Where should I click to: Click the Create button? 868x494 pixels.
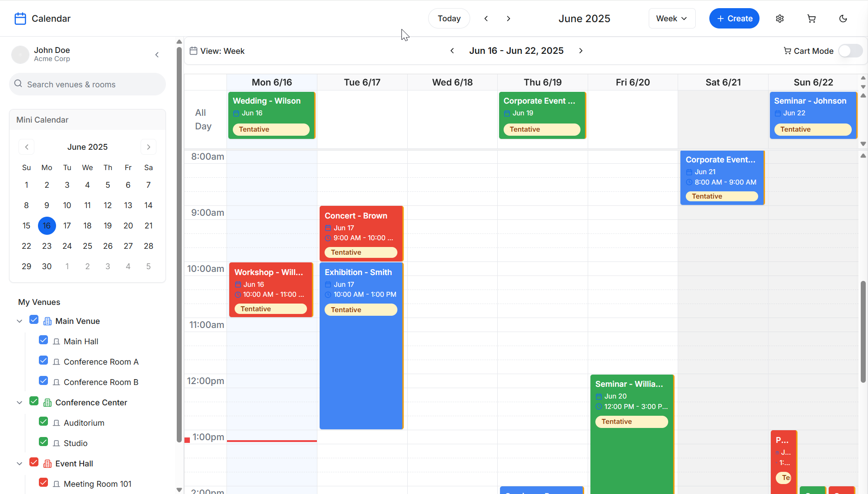pos(734,19)
